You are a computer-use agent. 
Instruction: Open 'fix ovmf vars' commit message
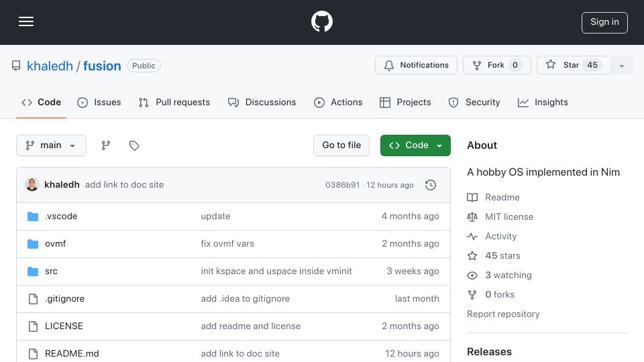(x=227, y=244)
